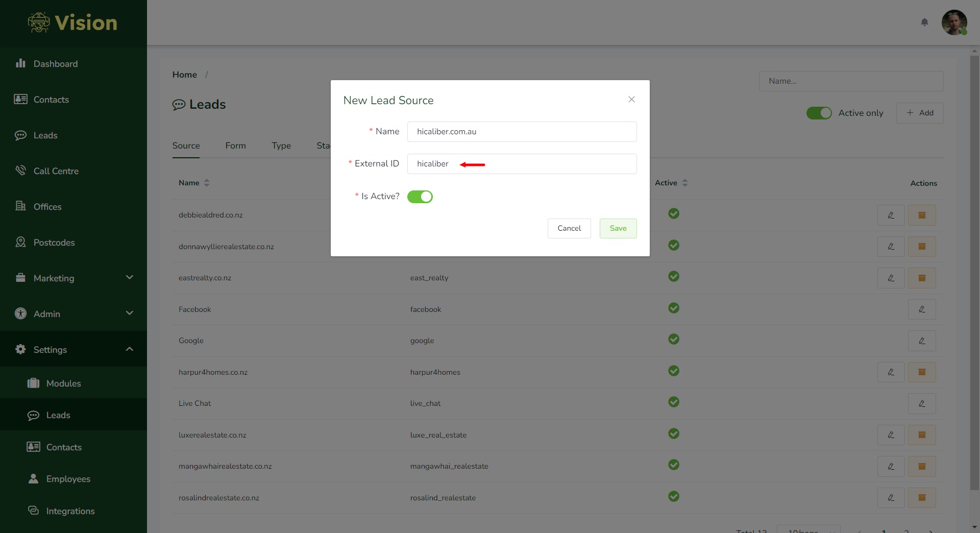Open the user profile avatar
Viewport: 980px width, 533px height.
pos(954,22)
